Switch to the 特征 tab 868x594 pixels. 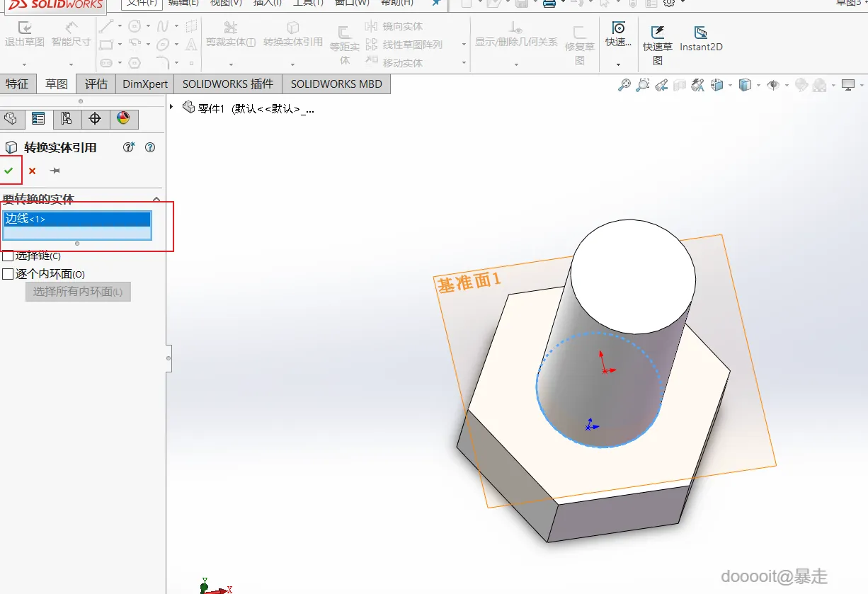17,84
